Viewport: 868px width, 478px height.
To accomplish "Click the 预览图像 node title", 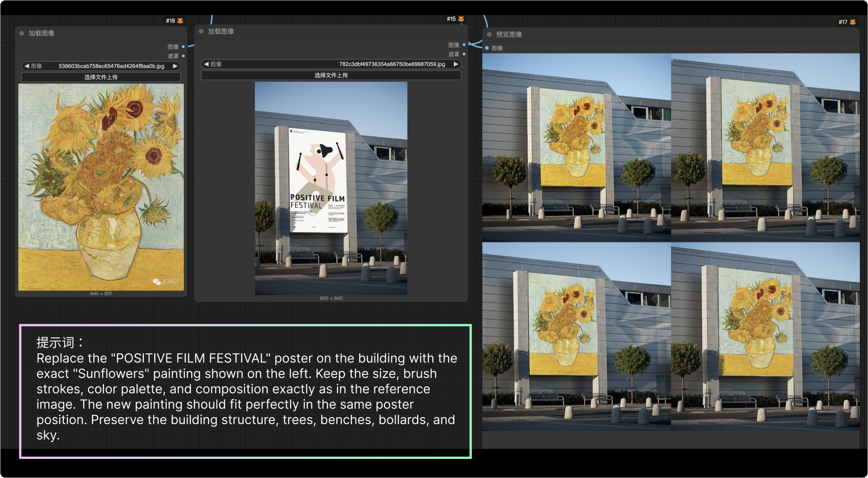I will point(509,34).
